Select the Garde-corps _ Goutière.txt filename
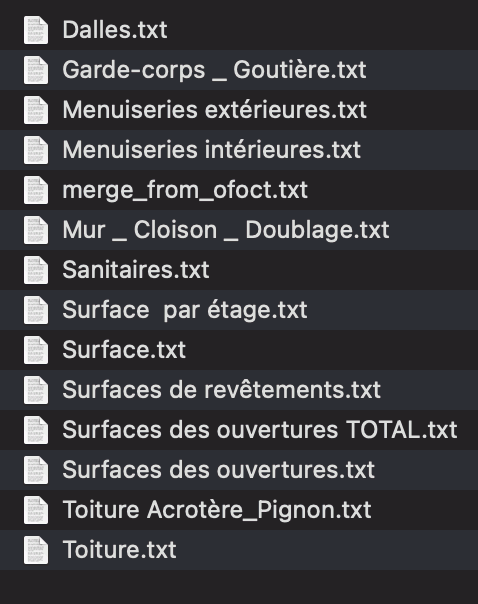478x604 pixels. pos(214,70)
